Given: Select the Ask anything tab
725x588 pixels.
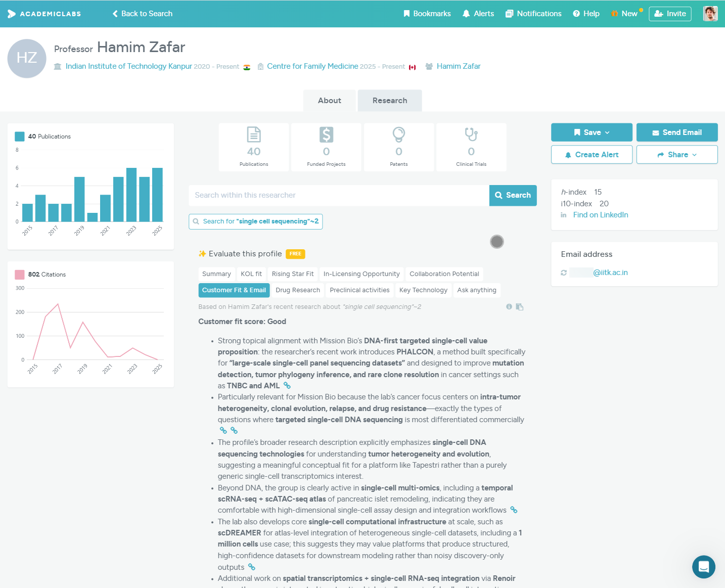Looking at the screenshot, I should pyautogui.click(x=477, y=290).
